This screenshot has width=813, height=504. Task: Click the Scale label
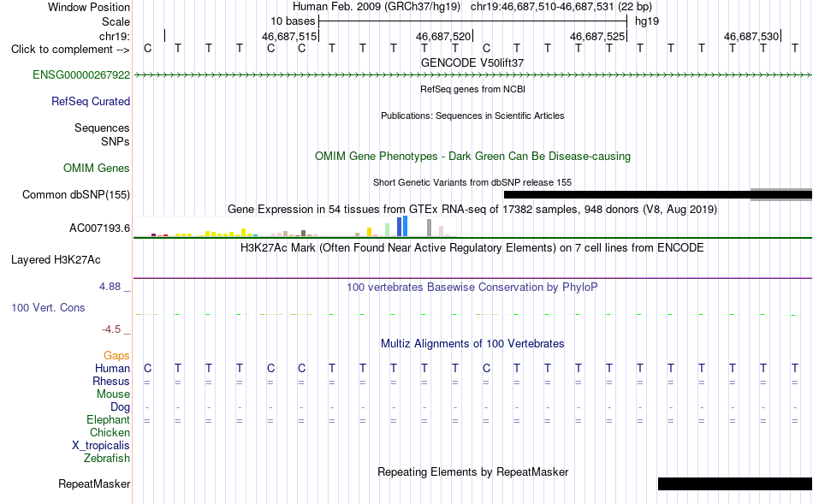click(116, 21)
